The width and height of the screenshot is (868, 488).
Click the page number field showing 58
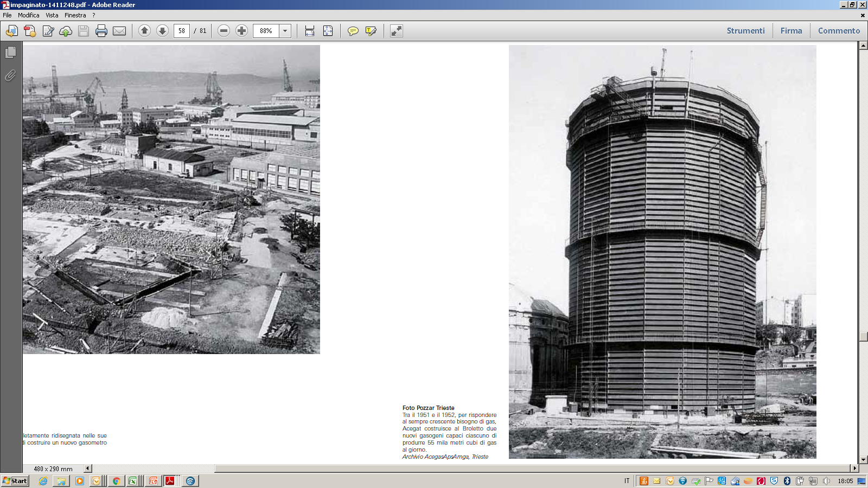coord(182,31)
